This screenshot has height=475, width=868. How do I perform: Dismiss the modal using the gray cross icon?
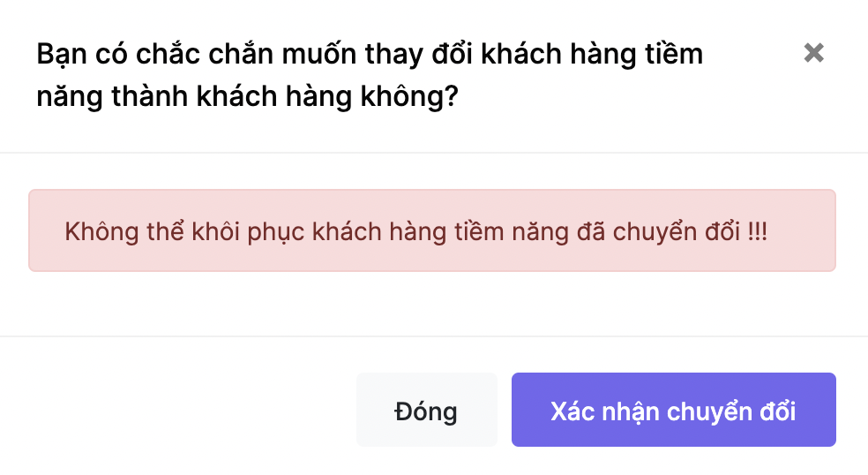tap(813, 53)
